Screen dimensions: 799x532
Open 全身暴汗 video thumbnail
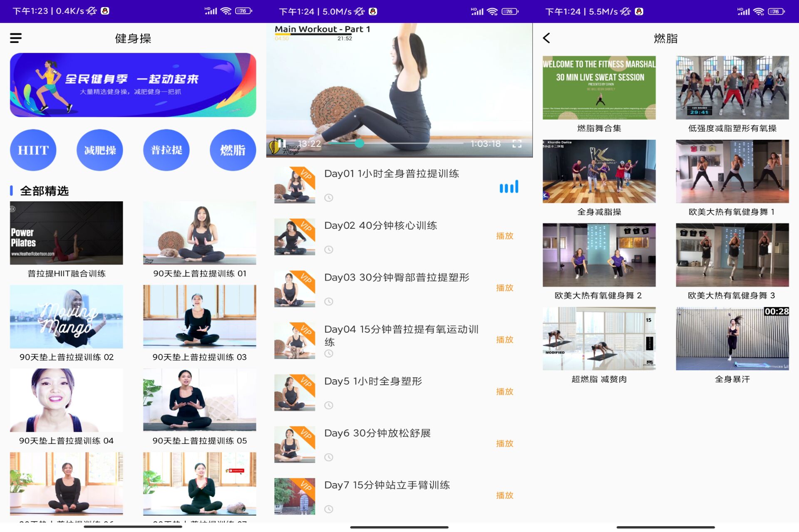[x=732, y=339]
